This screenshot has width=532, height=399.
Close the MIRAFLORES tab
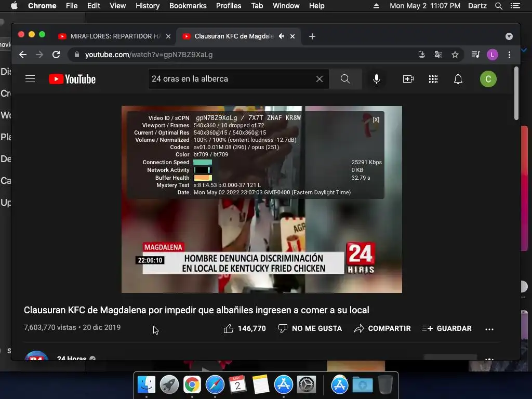pos(168,36)
